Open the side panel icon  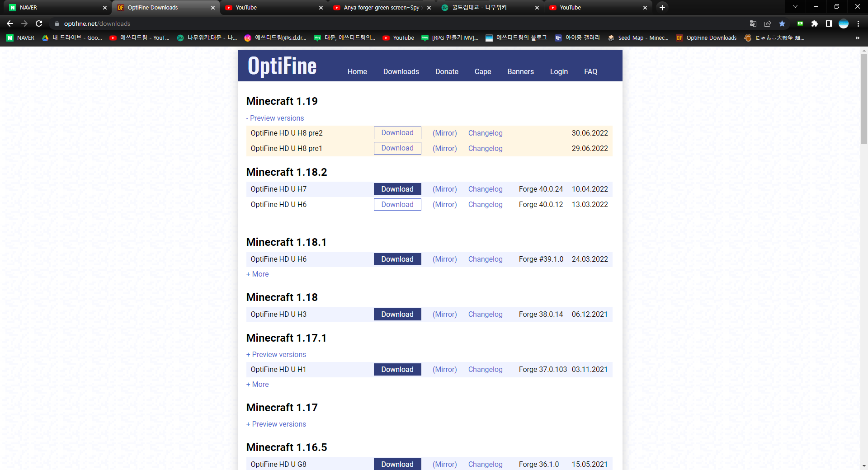tap(829, 23)
